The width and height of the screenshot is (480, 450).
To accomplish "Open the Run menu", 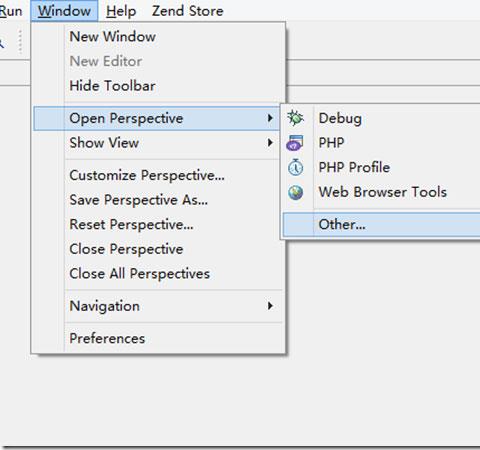I will tap(11, 11).
